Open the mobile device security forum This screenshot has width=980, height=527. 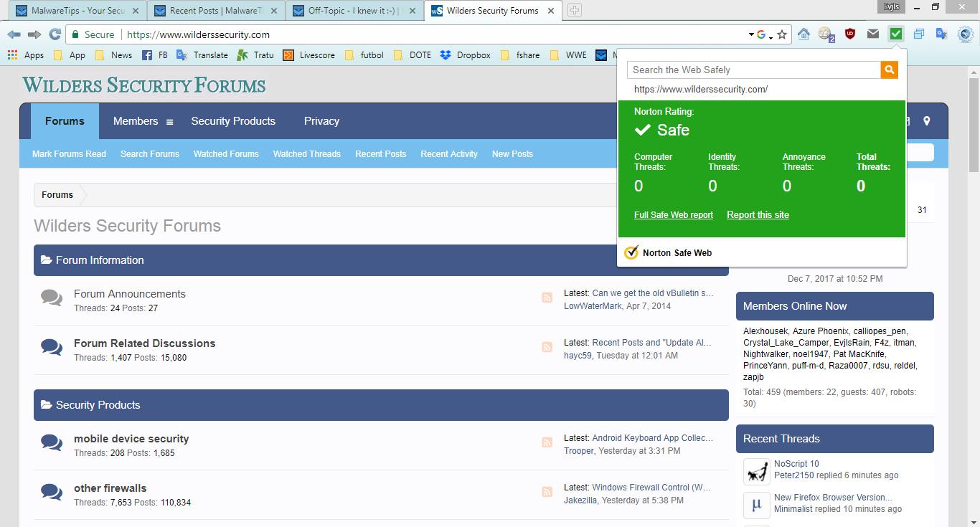(x=131, y=439)
